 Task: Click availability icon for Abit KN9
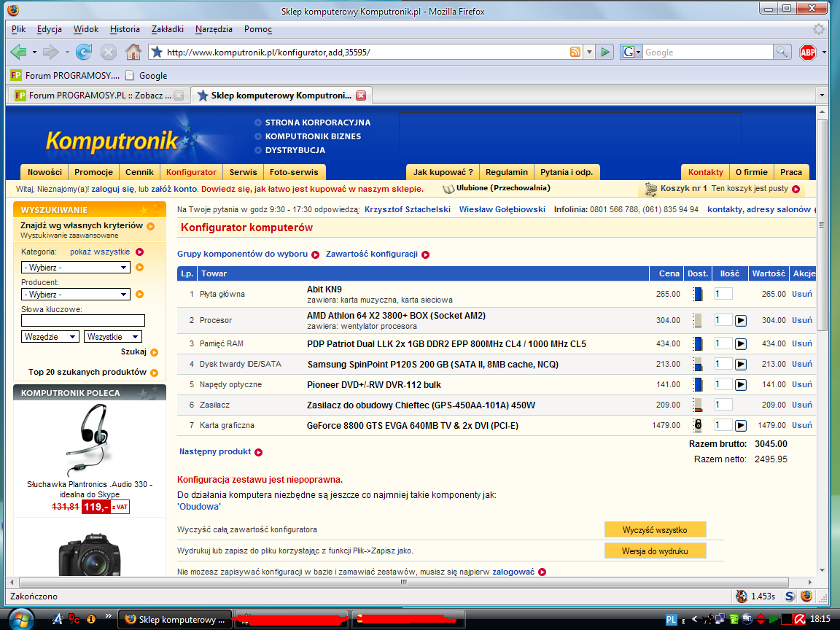point(698,294)
